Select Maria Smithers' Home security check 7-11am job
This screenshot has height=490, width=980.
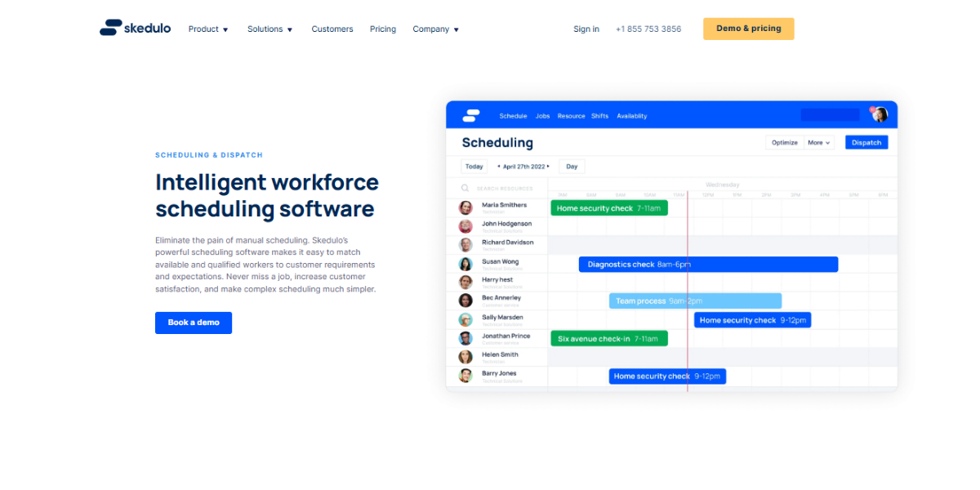pyautogui.click(x=609, y=208)
